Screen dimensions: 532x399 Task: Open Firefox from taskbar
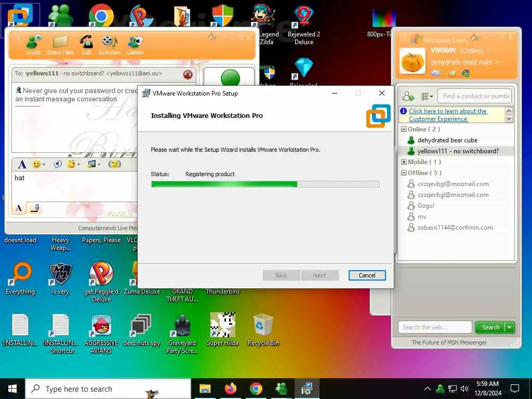click(230, 389)
